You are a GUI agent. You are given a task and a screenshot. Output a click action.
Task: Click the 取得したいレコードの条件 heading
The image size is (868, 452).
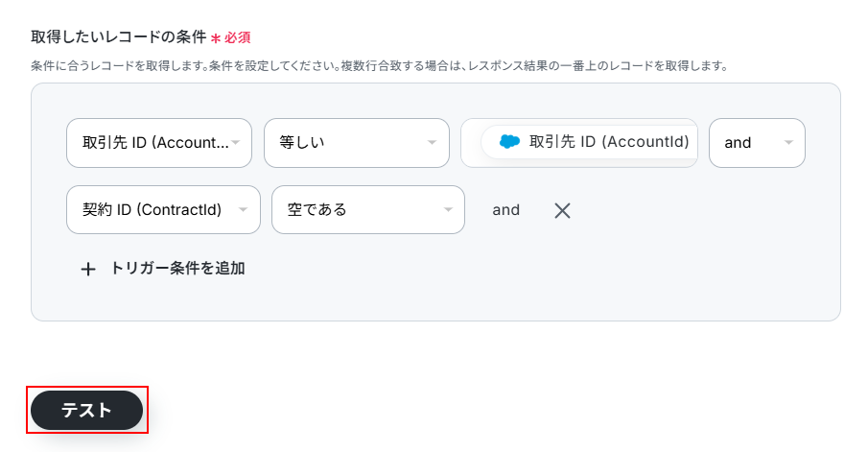118,37
